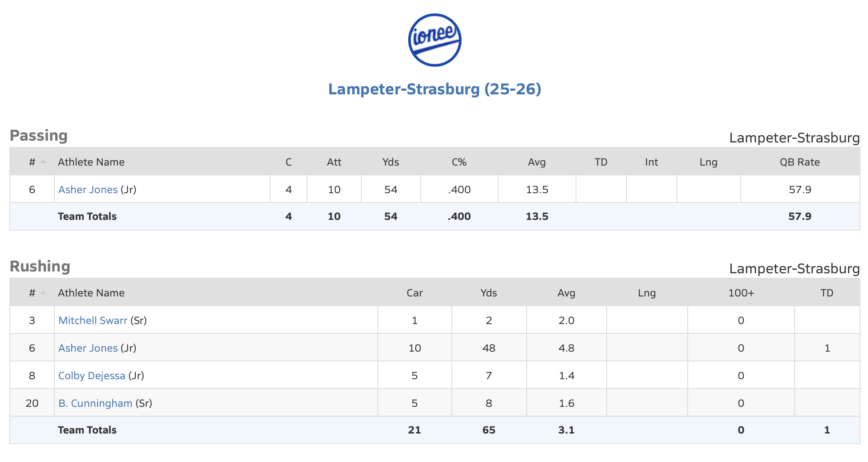Sort rushing table by 100+ header
This screenshot has width=868, height=462.
(x=741, y=293)
